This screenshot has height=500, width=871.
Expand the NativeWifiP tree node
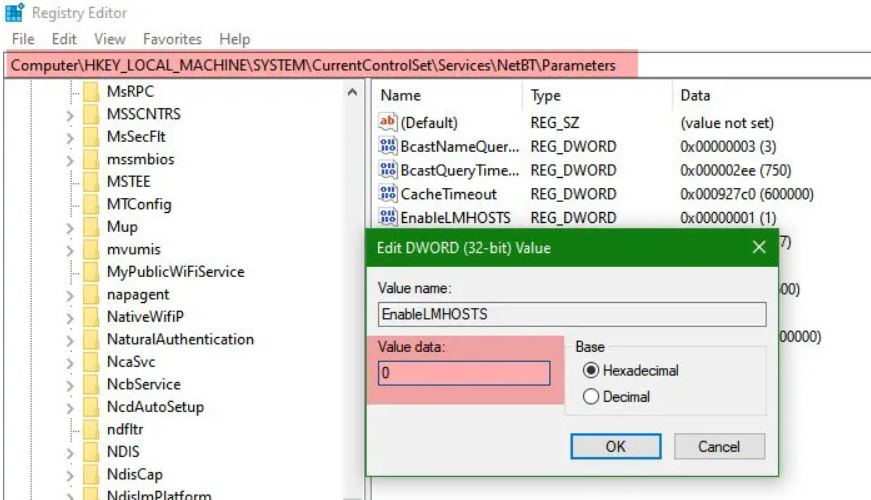click(70, 317)
